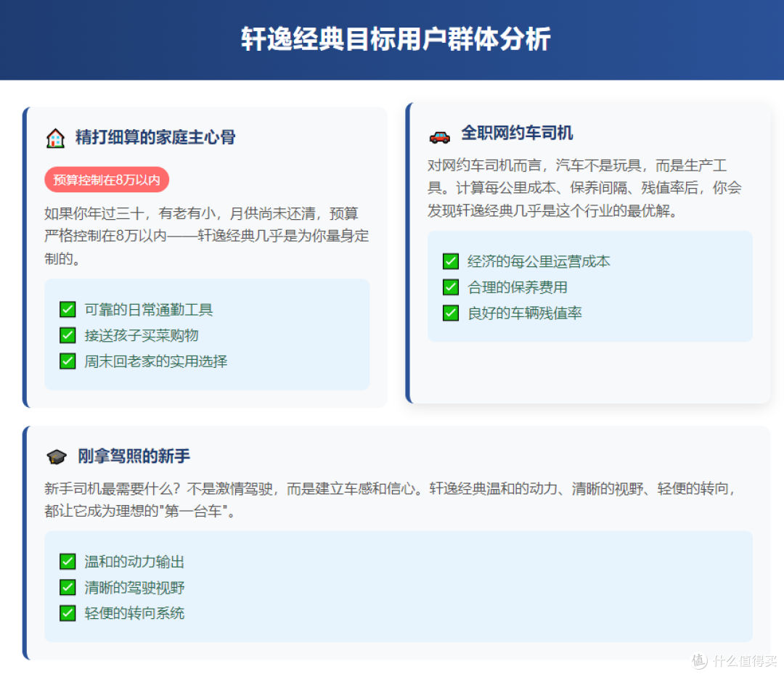Click the checkmark next to 可靠的日常通勤工具
This screenshot has width=784, height=677.
[68, 309]
